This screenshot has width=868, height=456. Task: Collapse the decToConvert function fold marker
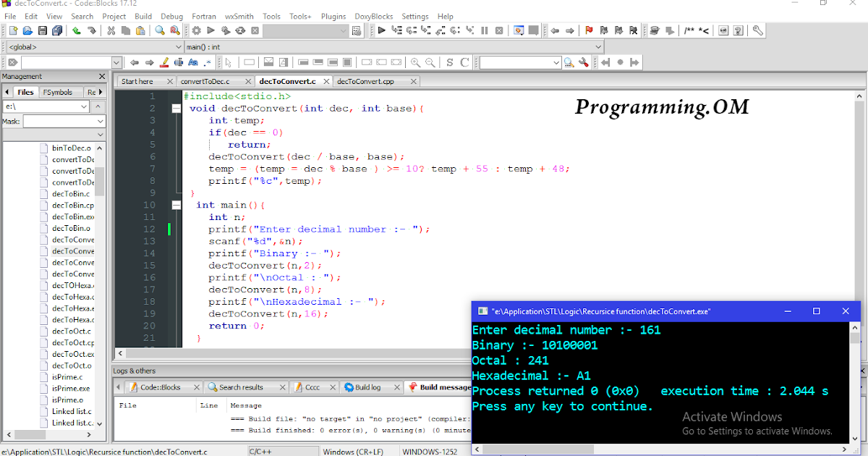click(176, 107)
